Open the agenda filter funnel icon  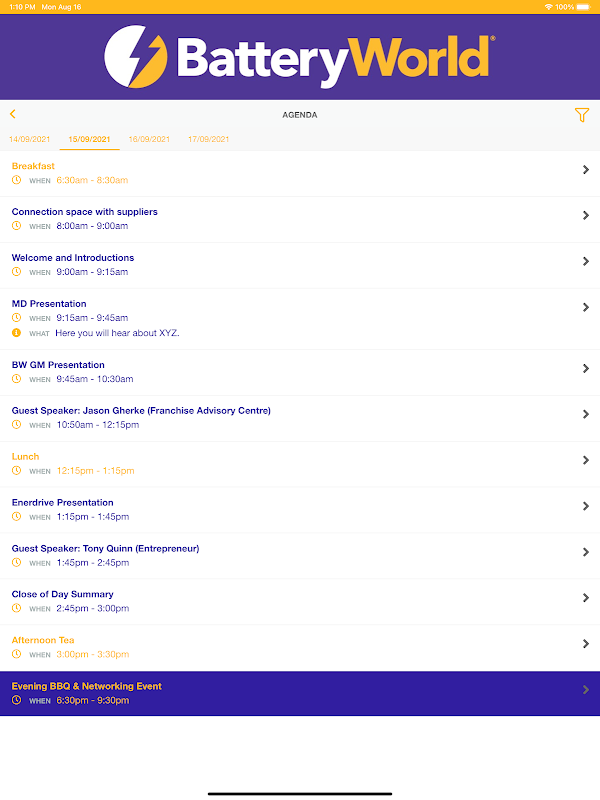[x=582, y=115]
